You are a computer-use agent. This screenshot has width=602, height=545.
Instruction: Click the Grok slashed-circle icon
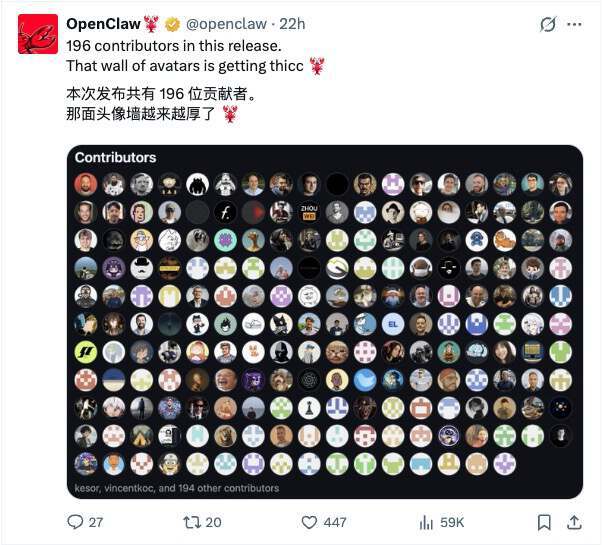(547, 25)
